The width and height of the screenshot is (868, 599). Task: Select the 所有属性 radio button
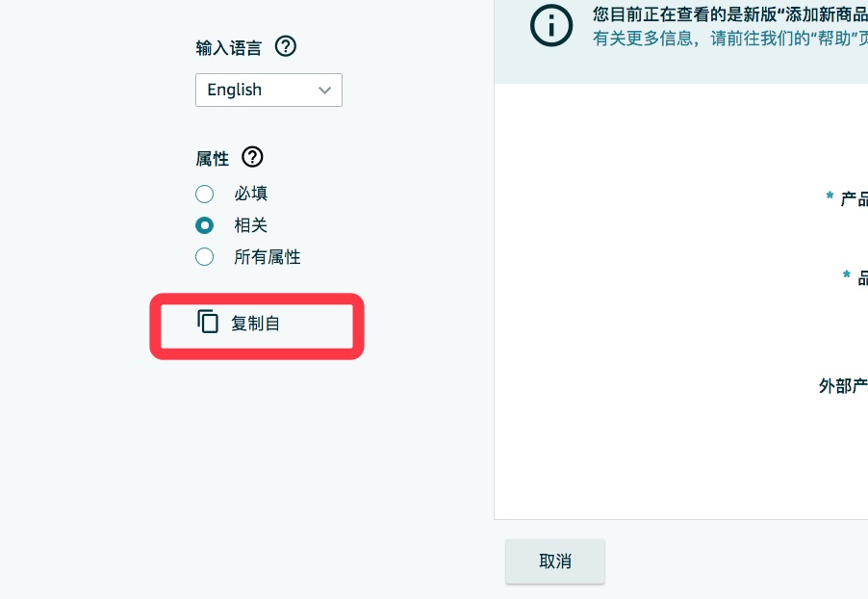tap(204, 257)
